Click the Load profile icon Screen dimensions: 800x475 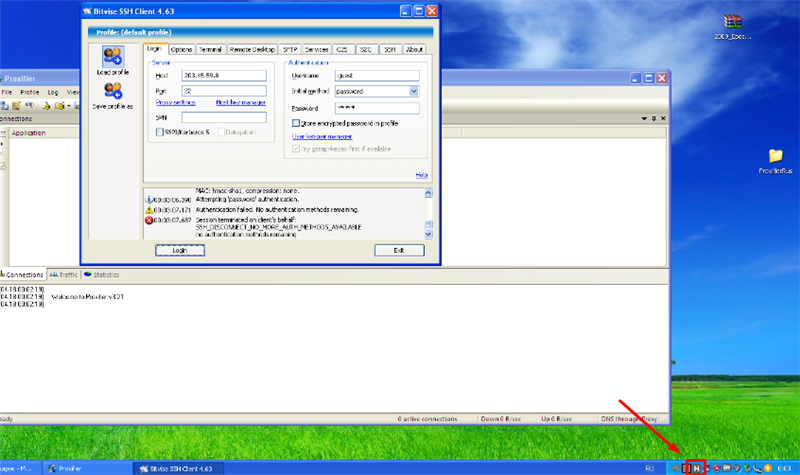(112, 56)
